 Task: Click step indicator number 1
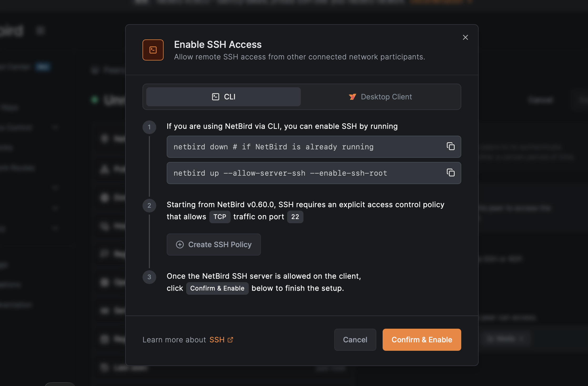point(149,127)
